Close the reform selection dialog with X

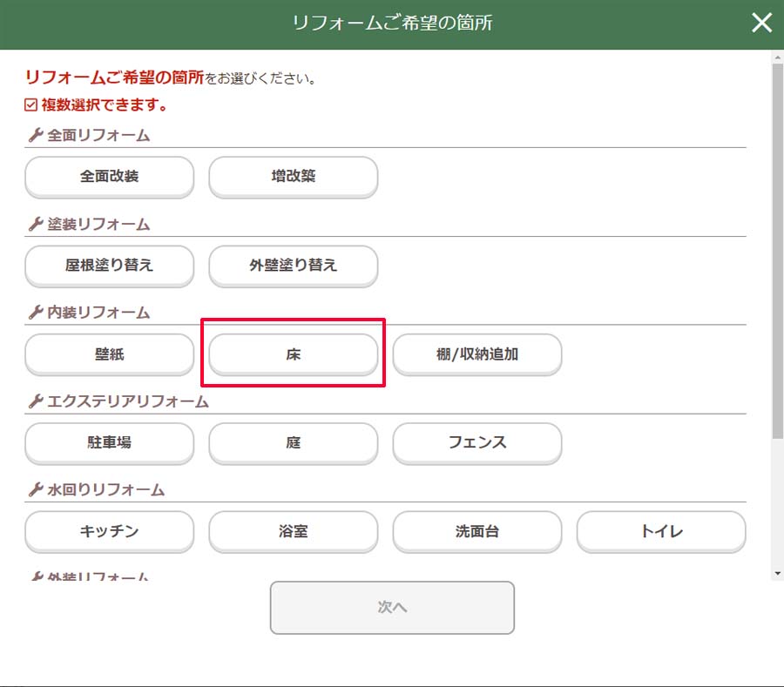click(761, 24)
